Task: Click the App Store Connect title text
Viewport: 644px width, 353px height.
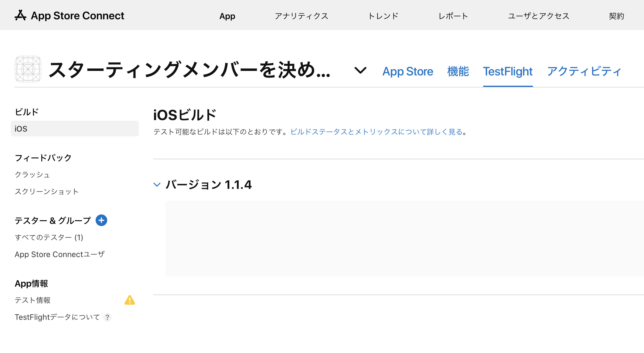Action: [78, 16]
